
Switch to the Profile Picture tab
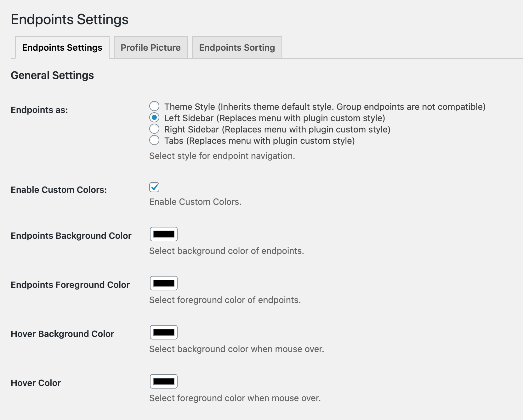[x=151, y=48]
